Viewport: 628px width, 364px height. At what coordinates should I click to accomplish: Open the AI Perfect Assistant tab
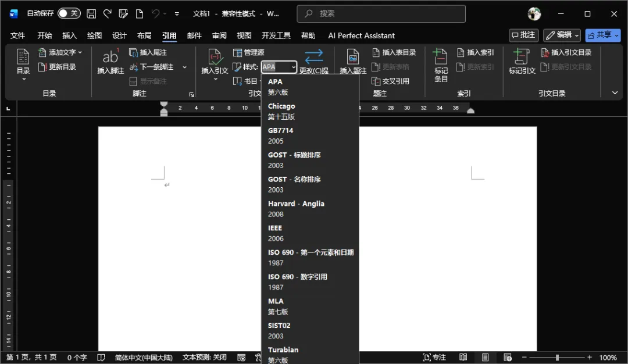[361, 35]
